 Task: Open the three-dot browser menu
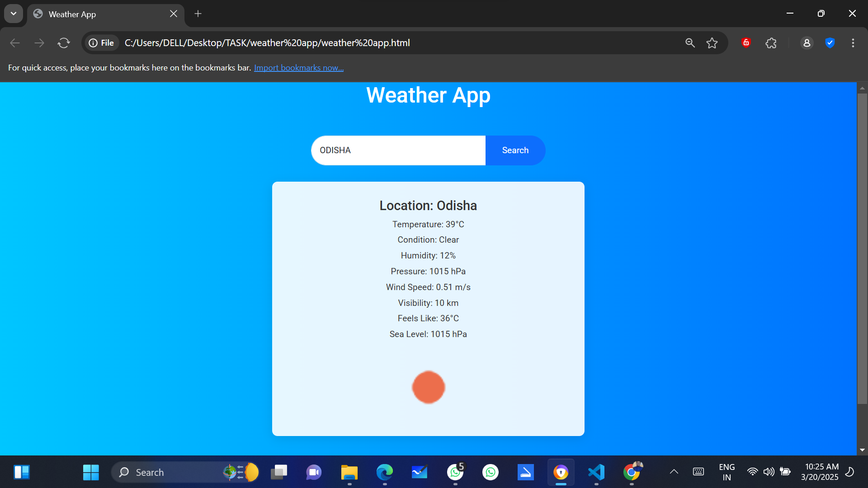[x=853, y=42]
